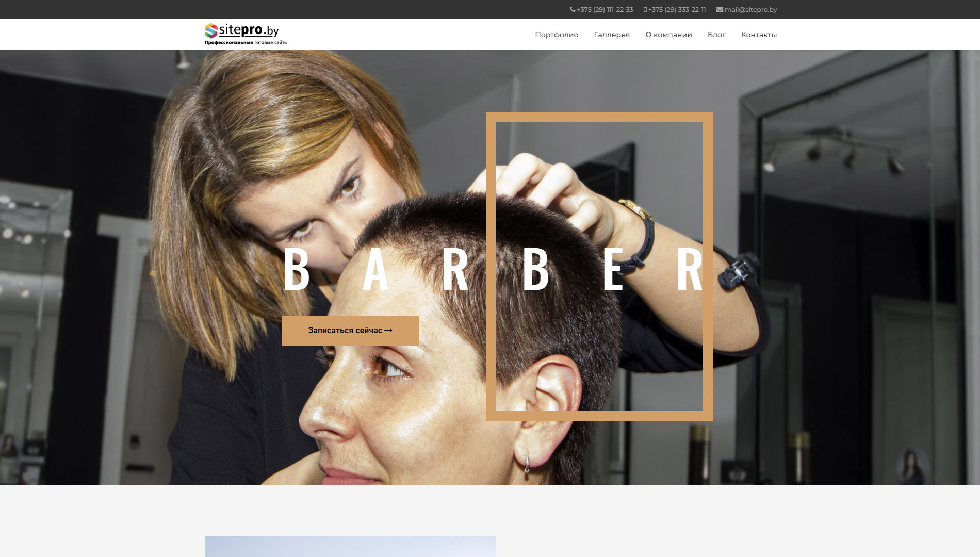Click the logo tagline Профессиональные готовые сайты
Viewport: 980px width, 557px height.
coord(246,43)
